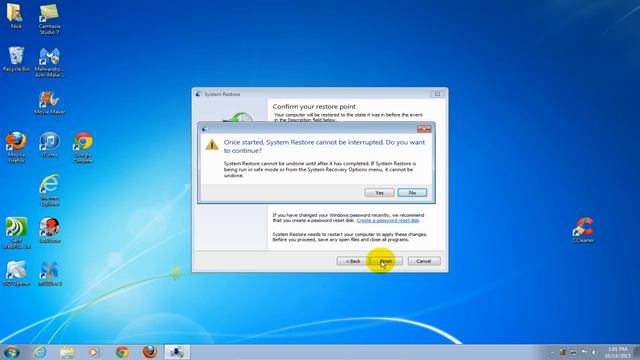640x360 pixels.
Task: Select the Camtasia Studio 7 desktop shortcut
Action: click(x=49, y=19)
